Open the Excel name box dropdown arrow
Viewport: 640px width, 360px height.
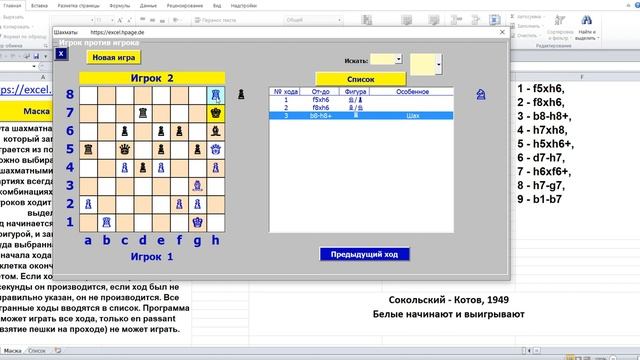pos(33,66)
